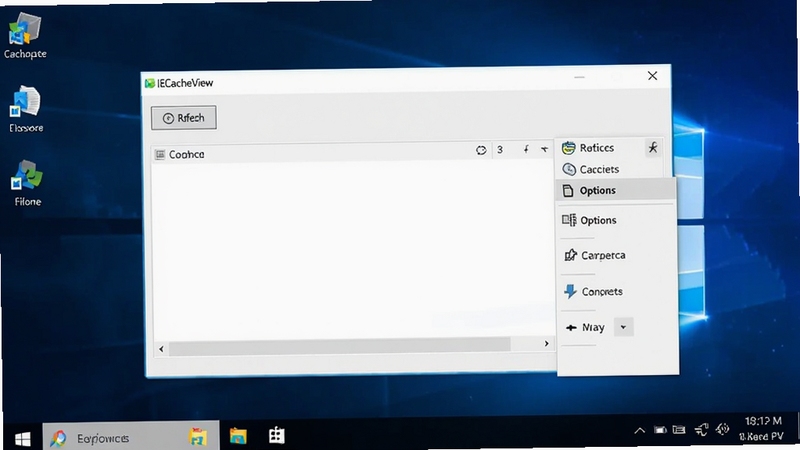The height and width of the screenshot is (450, 800).
Task: Click the volume speaker icon in tray
Action: click(722, 430)
